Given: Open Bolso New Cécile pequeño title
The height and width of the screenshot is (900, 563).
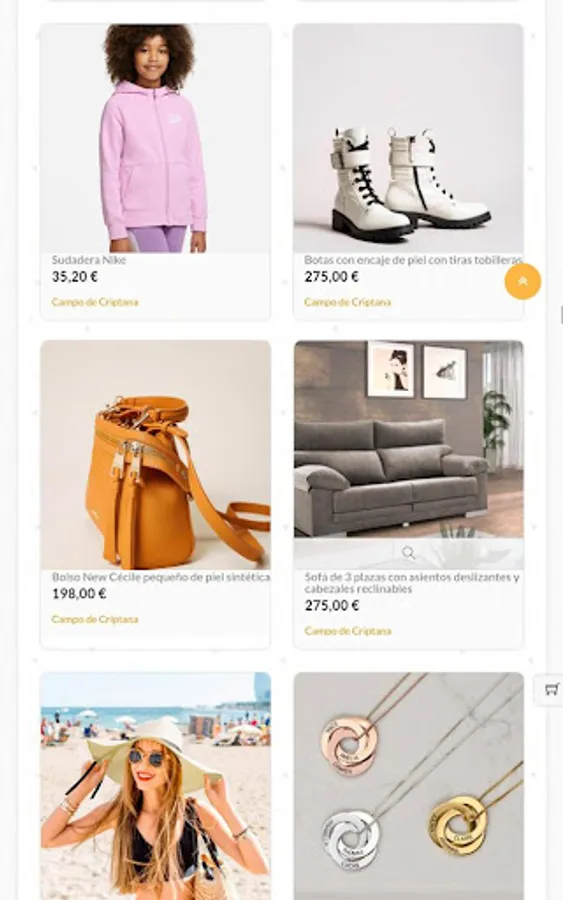Looking at the screenshot, I should pos(161,577).
